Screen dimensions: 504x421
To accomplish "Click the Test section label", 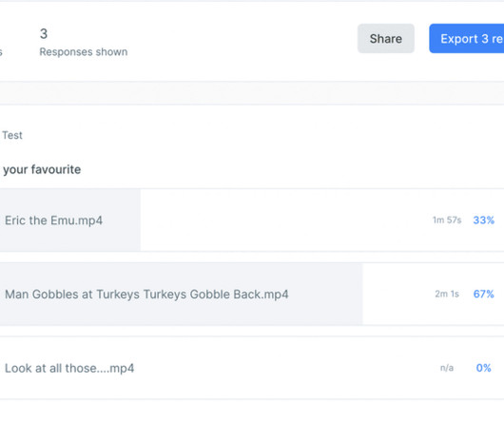I will coord(12,135).
